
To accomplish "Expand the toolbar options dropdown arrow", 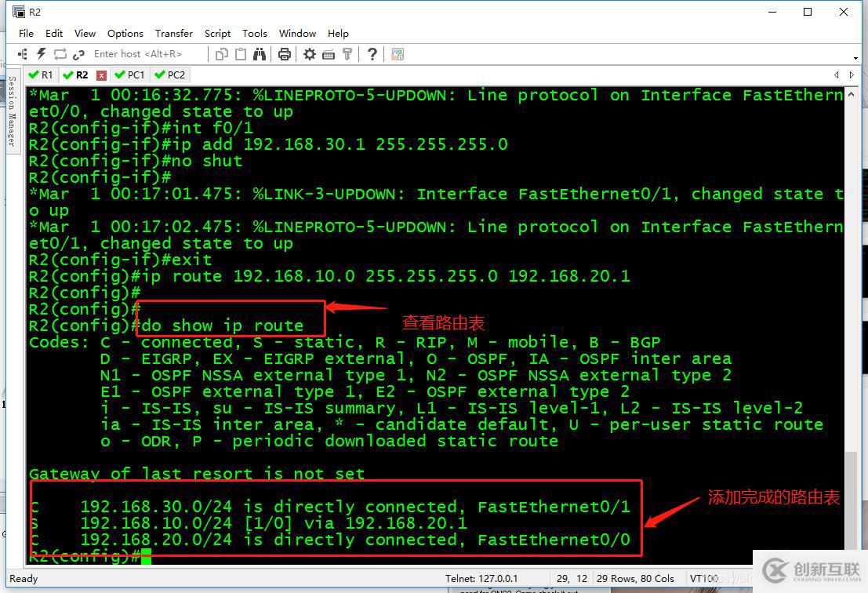I will point(855,58).
